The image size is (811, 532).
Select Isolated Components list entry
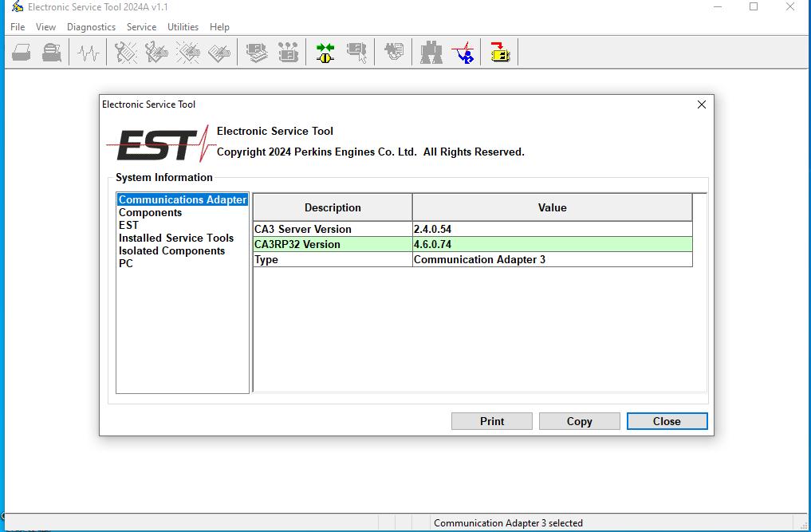click(x=171, y=251)
